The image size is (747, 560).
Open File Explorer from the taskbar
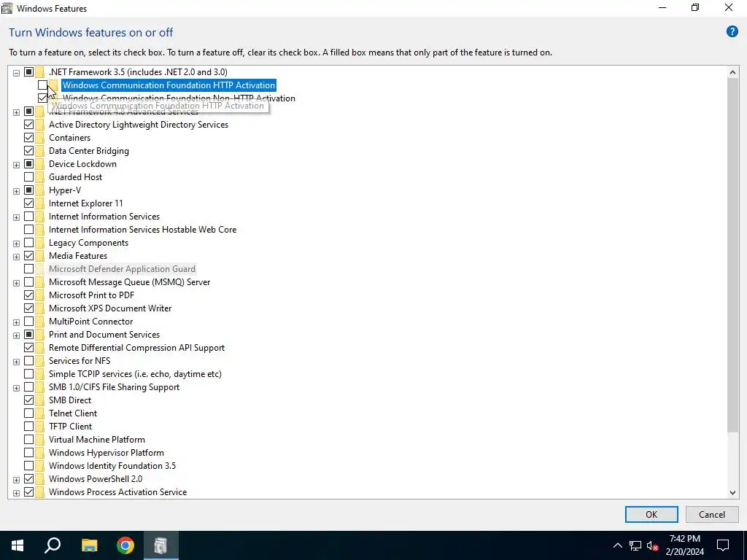click(x=89, y=545)
